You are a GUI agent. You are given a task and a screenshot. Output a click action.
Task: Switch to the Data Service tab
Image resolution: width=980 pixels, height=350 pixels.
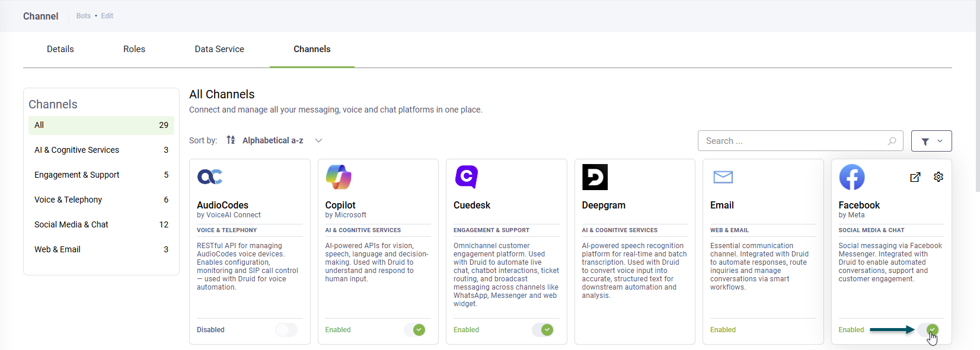(x=219, y=49)
